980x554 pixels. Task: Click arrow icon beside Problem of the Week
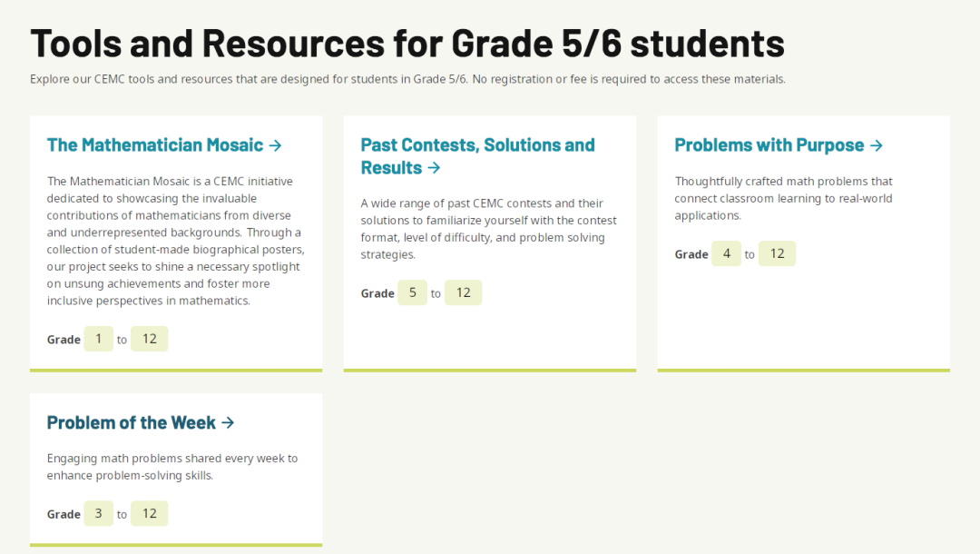coord(228,423)
